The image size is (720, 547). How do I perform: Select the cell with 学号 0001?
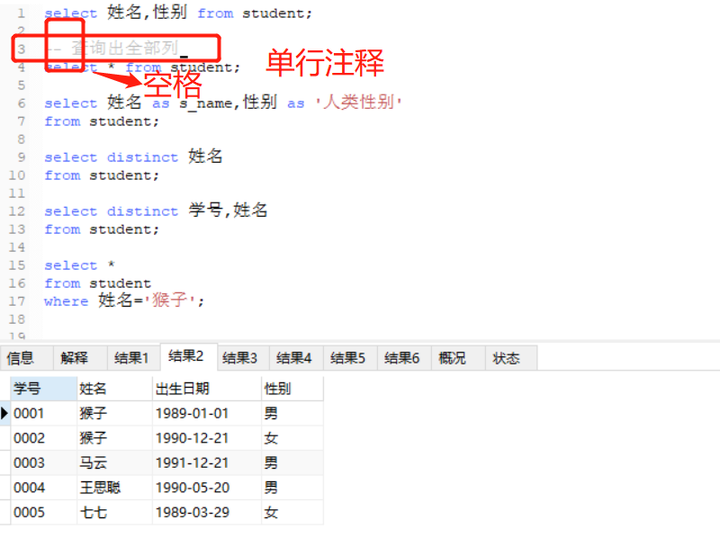44,413
